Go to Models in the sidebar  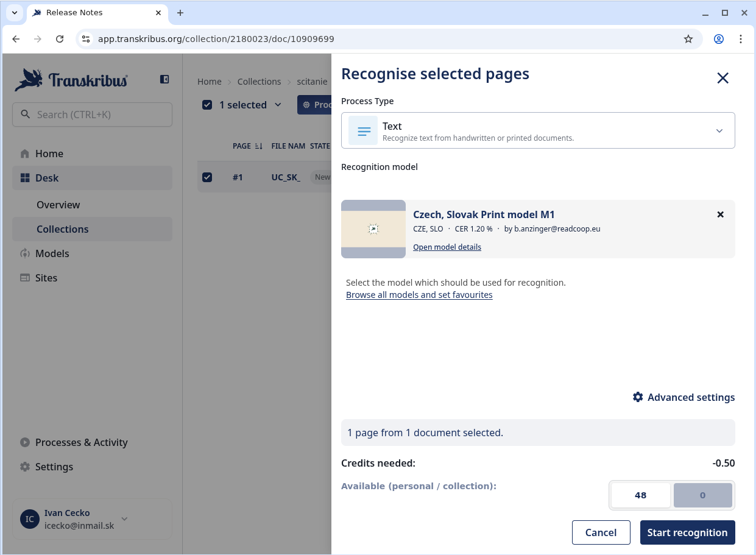[x=52, y=253]
